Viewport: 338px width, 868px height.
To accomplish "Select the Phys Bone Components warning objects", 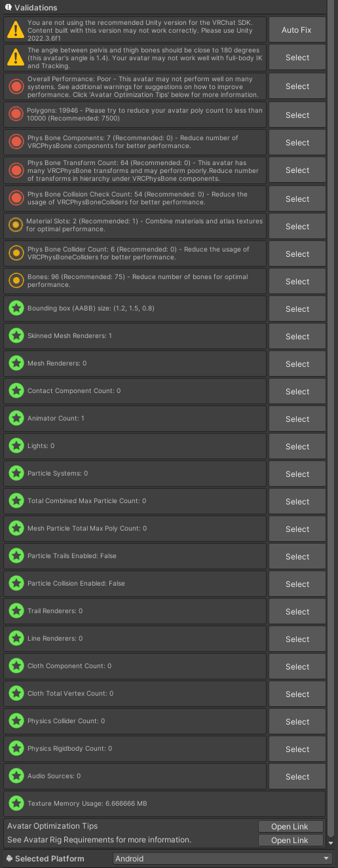I will 297,143.
